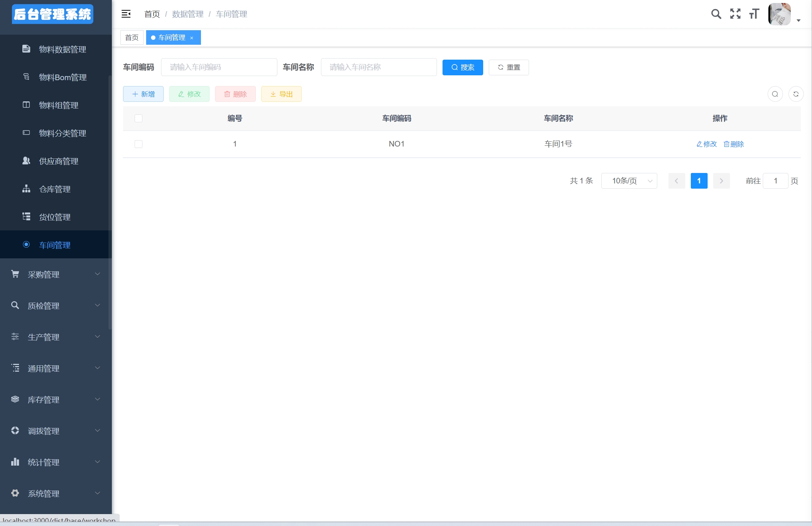Hide search bar using round magnifier icon

tap(775, 94)
